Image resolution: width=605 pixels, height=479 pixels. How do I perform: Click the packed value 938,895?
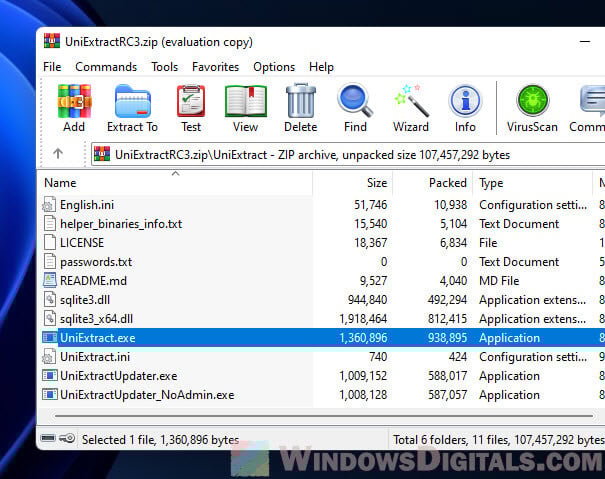click(x=447, y=338)
